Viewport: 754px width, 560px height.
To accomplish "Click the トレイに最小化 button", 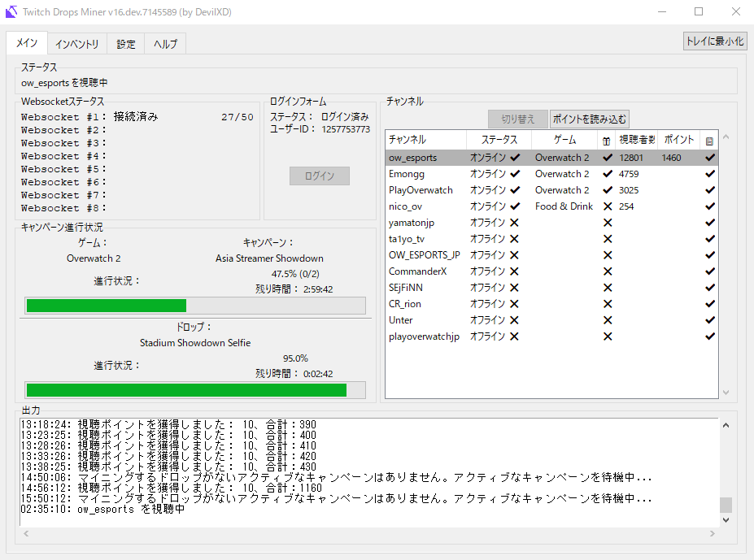I will tap(715, 41).
